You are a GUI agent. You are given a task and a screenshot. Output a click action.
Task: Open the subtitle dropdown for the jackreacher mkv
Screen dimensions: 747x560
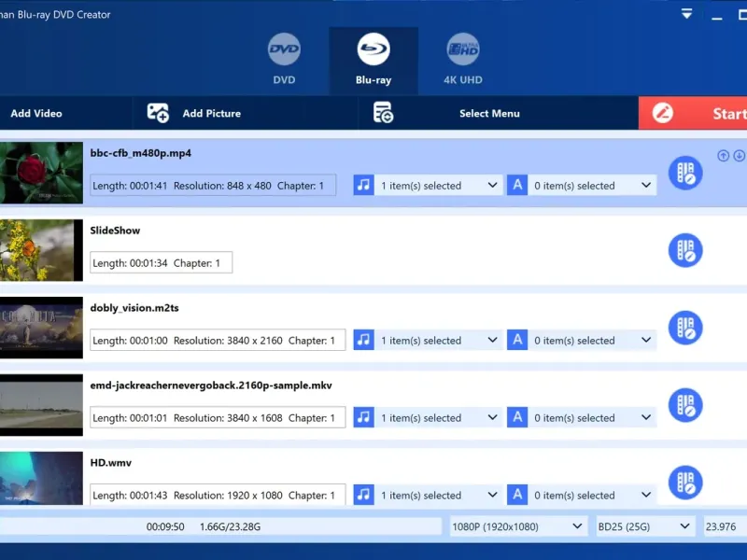592,417
